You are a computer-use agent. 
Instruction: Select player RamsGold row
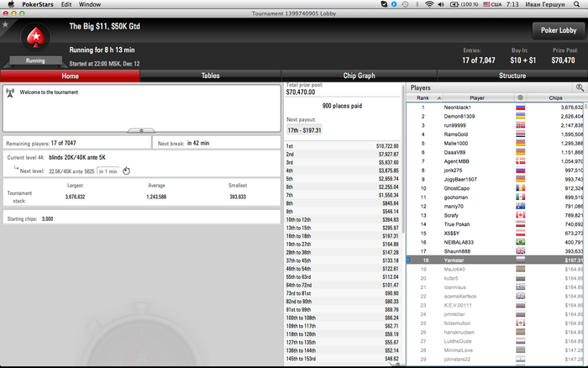pos(495,134)
